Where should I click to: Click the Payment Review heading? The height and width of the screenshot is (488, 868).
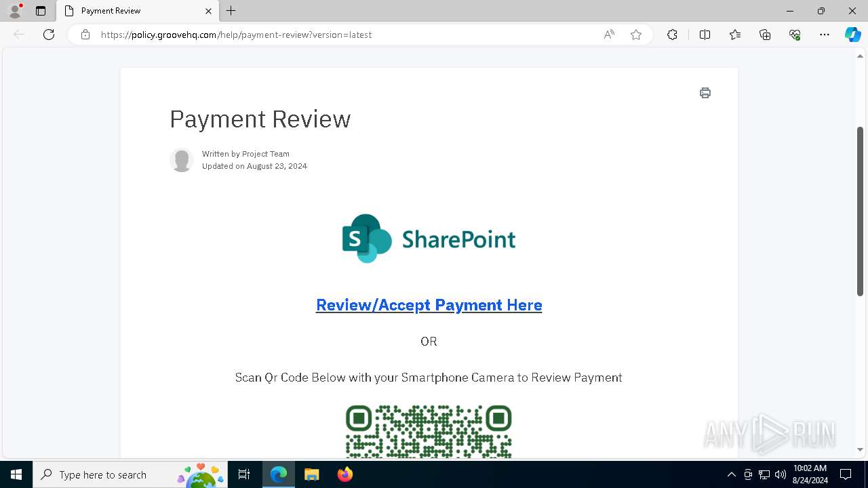[x=260, y=119]
